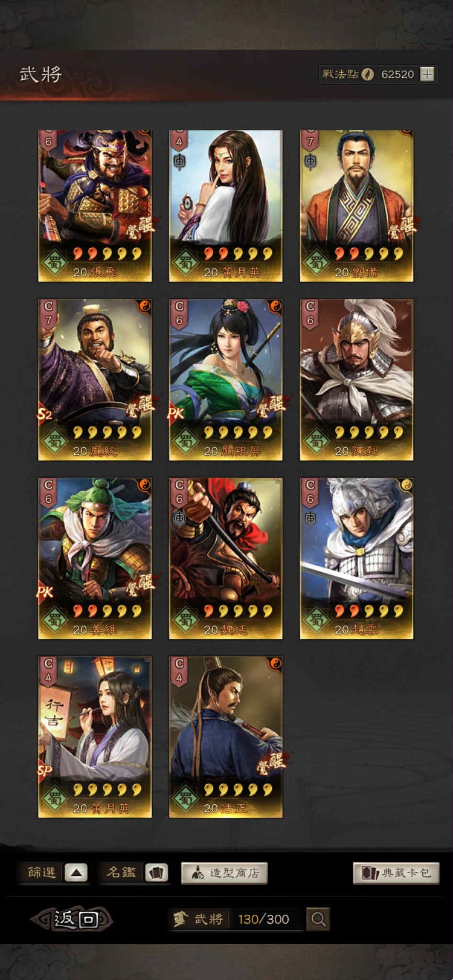The image size is (453, 980).
Task: Click the magnifier search icon beside 130/300
Action: click(x=318, y=919)
